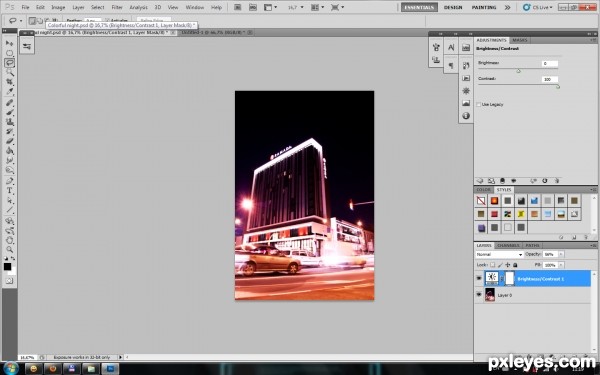Select the Paint Bucket tool
Image resolution: width=600 pixels, height=375 pixels.
click(9, 150)
